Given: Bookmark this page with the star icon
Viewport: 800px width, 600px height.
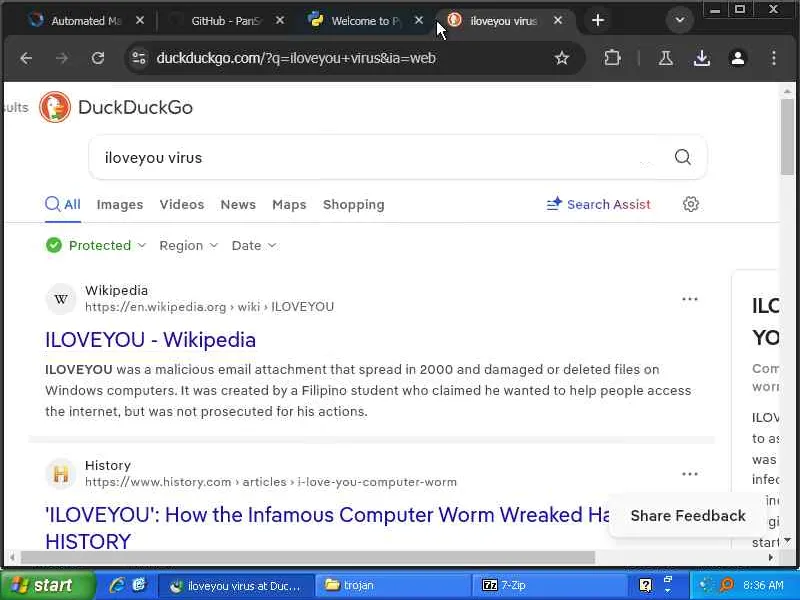Looking at the screenshot, I should [562, 58].
